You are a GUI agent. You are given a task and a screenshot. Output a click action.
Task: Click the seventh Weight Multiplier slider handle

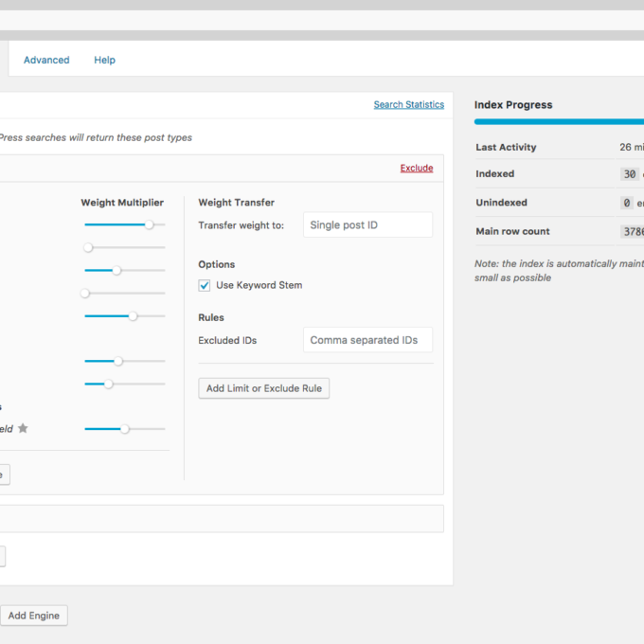[109, 384]
